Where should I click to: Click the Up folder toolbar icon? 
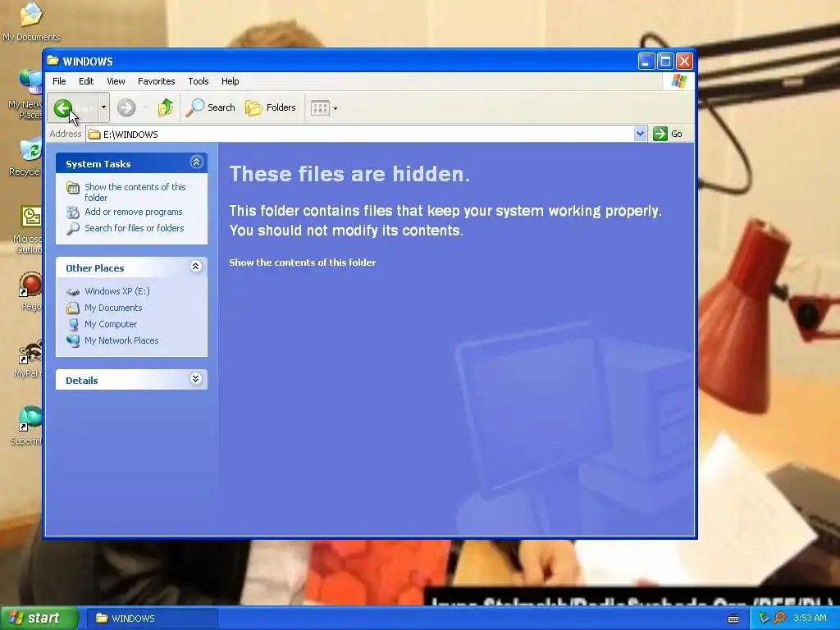(x=166, y=107)
